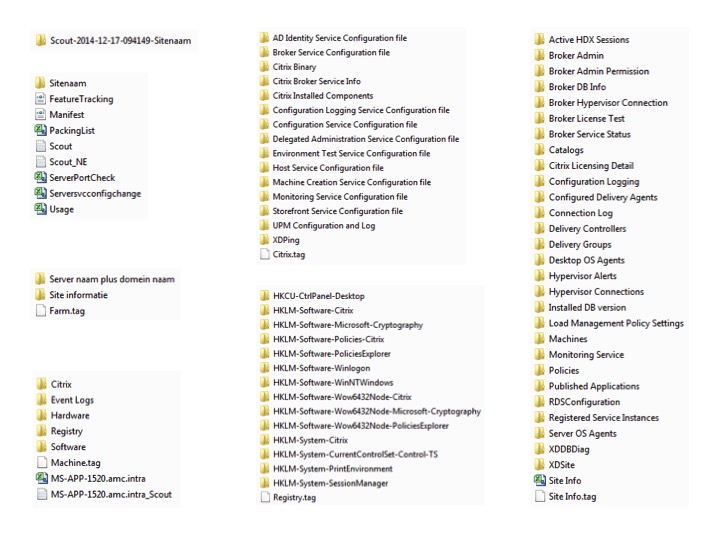Click the HKCU-CtrlPanel-Desktop folder icon
Viewport: 720px width, 540px height.
[265, 296]
